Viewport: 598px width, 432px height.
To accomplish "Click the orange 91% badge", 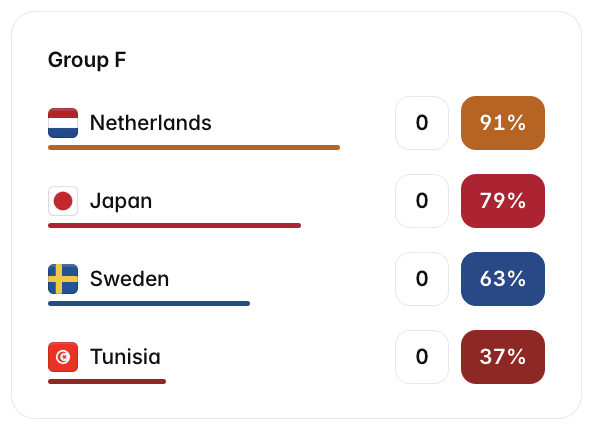I will pyautogui.click(x=503, y=123).
